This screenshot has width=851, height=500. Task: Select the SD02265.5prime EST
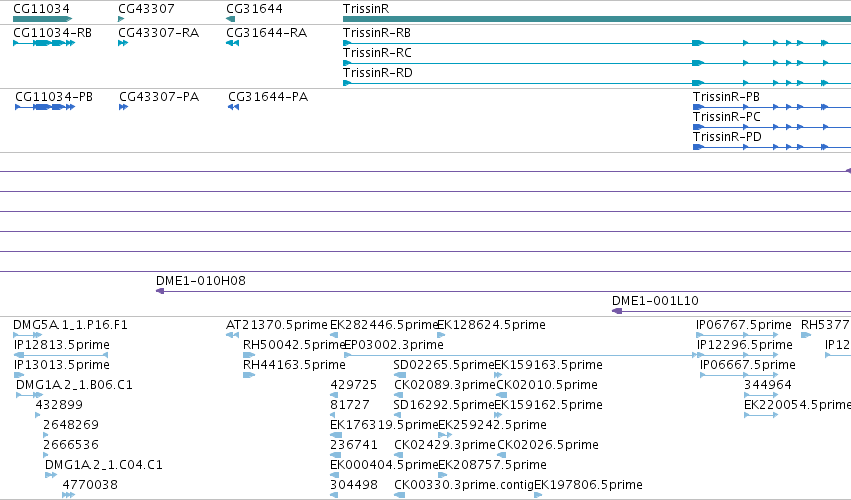coord(444,365)
